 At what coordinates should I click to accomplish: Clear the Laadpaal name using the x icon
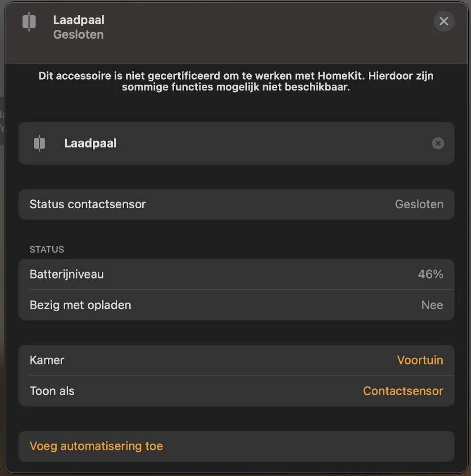coord(438,143)
